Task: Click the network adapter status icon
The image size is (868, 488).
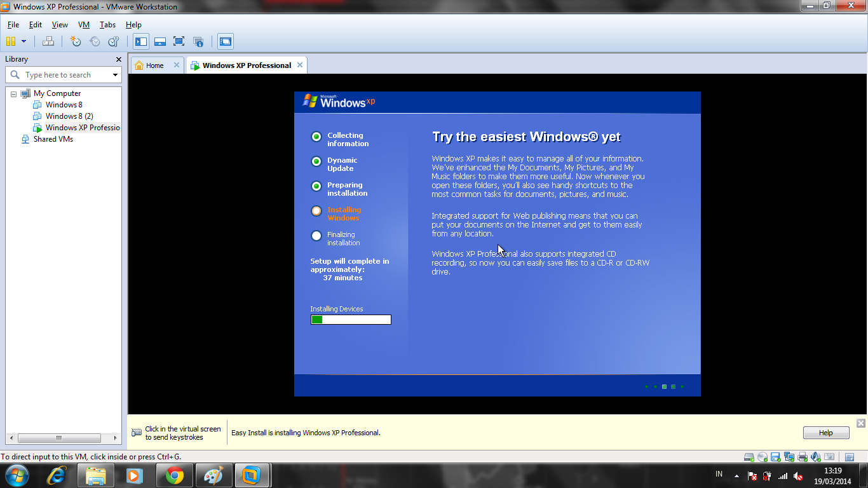Action: point(789,457)
